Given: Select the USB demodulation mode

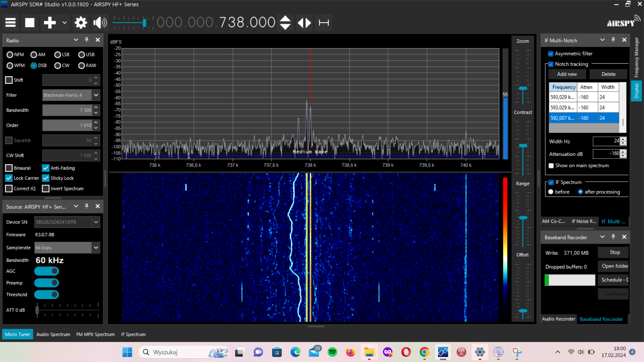Looking at the screenshot, I should (x=82, y=55).
